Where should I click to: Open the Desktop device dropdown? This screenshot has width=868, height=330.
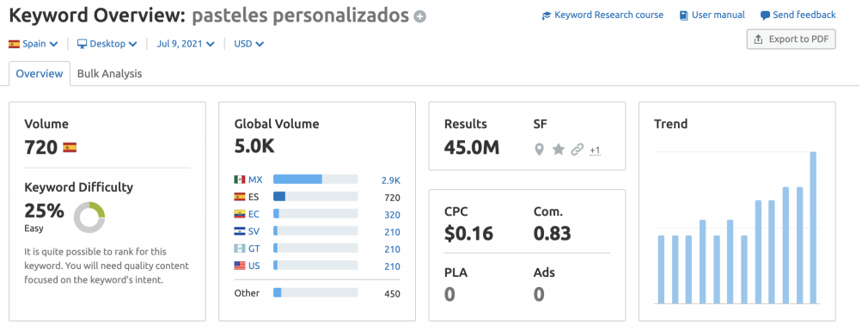(x=107, y=44)
